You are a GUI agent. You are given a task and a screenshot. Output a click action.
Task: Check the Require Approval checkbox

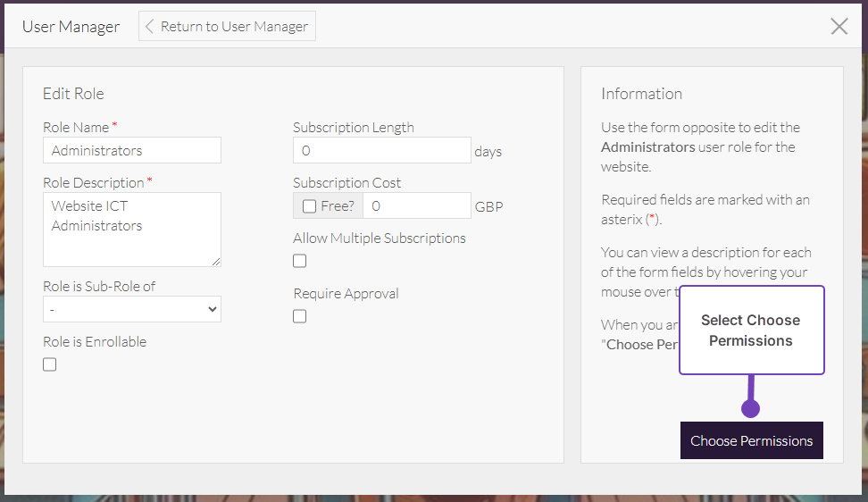[x=300, y=316]
